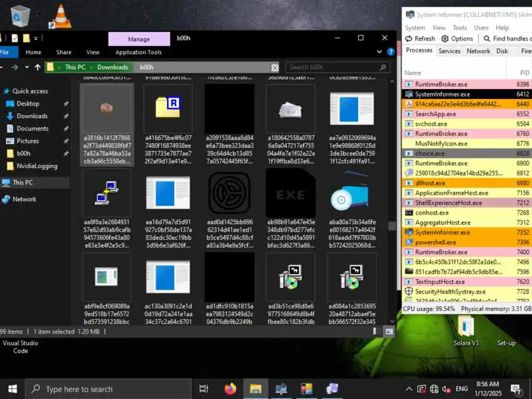The height and width of the screenshot is (399, 532).
Task: Select the TextInputHost.exe process row
Action: click(x=467, y=282)
